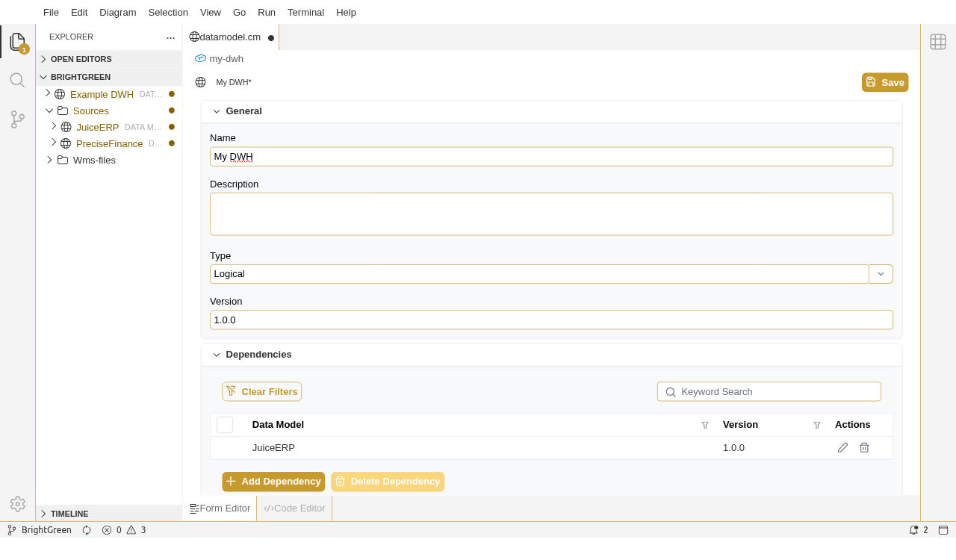Filter the Version column
The height and width of the screenshot is (560, 956).
tap(817, 425)
